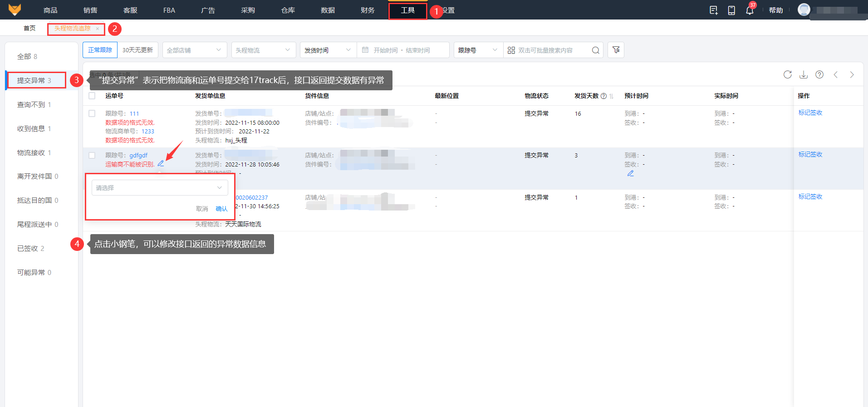Switch to the 30天无更新 toggle

click(x=137, y=50)
